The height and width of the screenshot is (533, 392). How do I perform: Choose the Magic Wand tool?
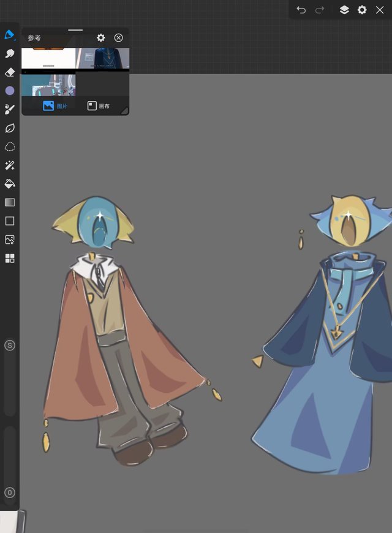pos(9,165)
